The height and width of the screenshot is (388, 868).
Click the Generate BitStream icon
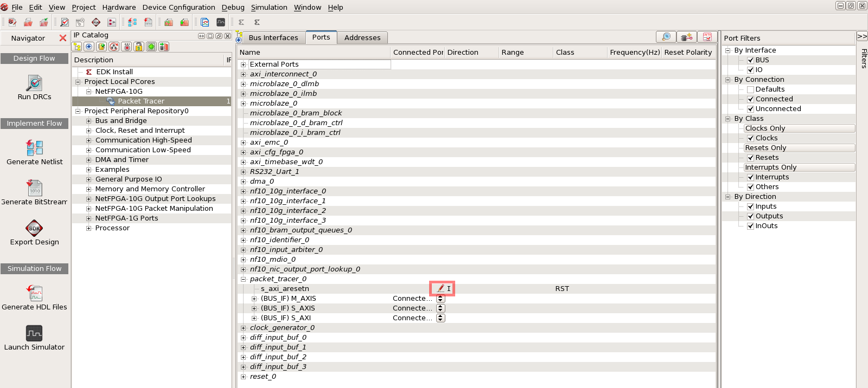34,188
